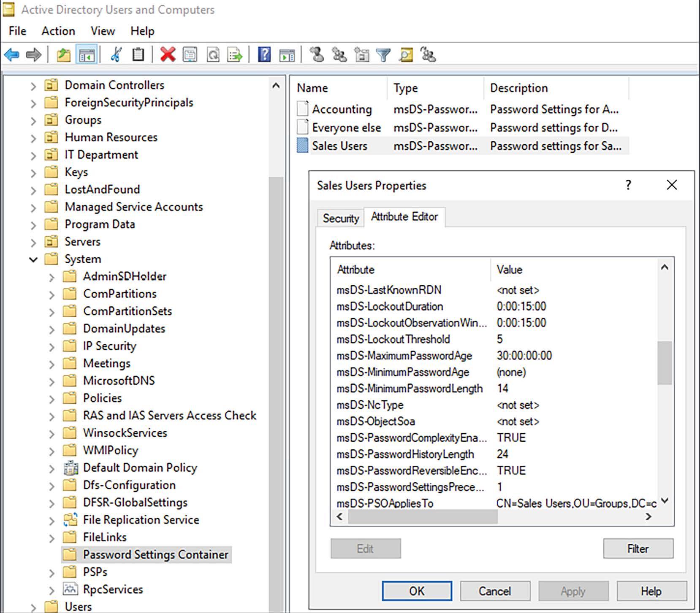
Task: Expand the ForeignSecurityPrincipals node
Action: [33, 103]
